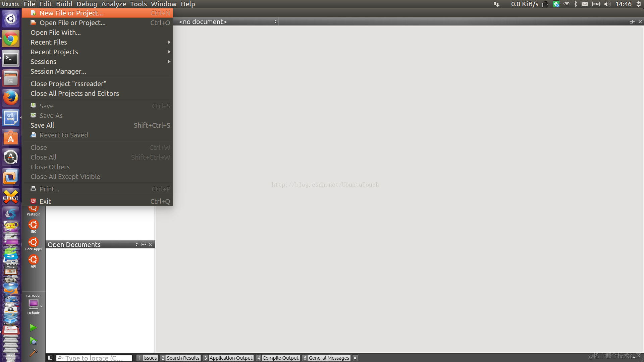Toggle the Issues output pane

click(x=147, y=358)
